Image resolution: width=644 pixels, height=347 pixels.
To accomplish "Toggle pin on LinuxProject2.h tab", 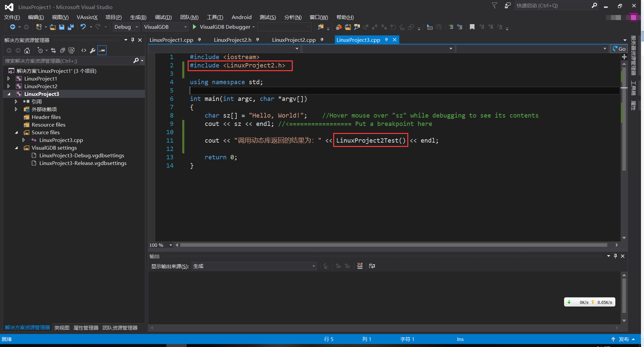I will tap(257, 40).
